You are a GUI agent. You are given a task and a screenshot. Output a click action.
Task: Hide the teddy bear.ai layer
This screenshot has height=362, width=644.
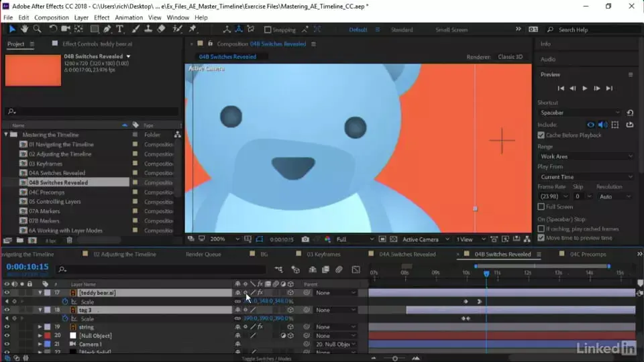pos(7,293)
